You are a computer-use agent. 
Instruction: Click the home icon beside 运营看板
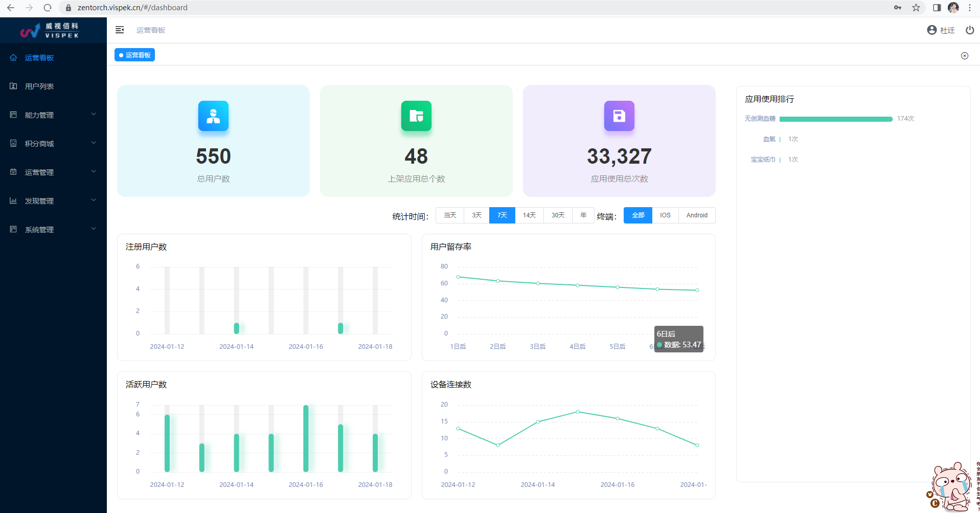click(x=13, y=57)
